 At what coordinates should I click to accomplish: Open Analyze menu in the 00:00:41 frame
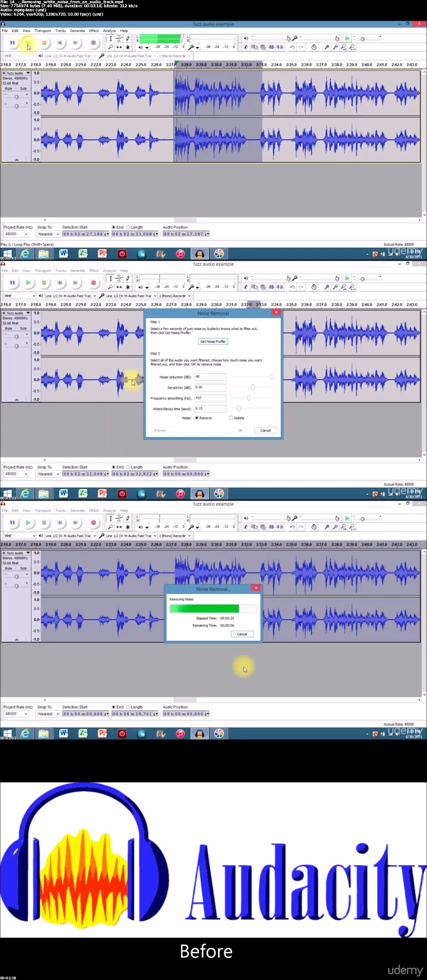click(x=109, y=31)
